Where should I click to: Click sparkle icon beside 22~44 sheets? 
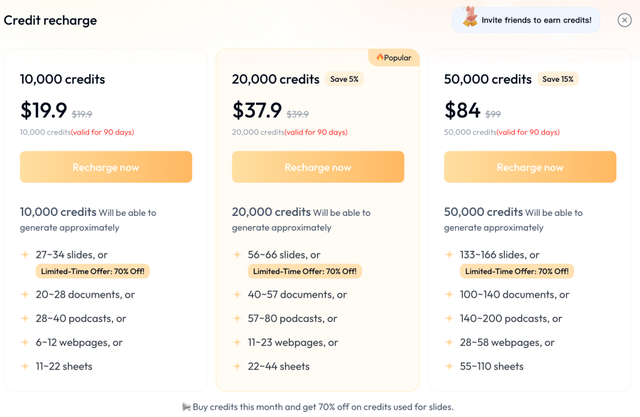[237, 367]
